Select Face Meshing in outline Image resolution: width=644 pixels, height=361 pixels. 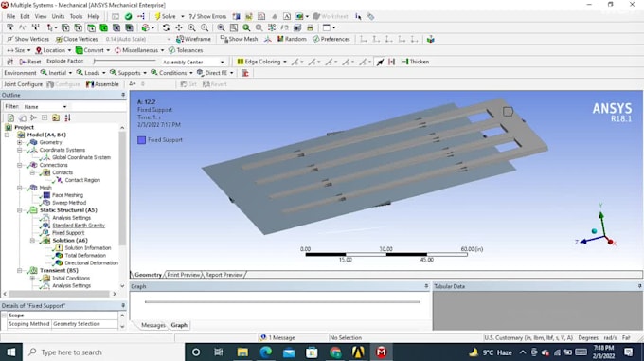tap(67, 195)
